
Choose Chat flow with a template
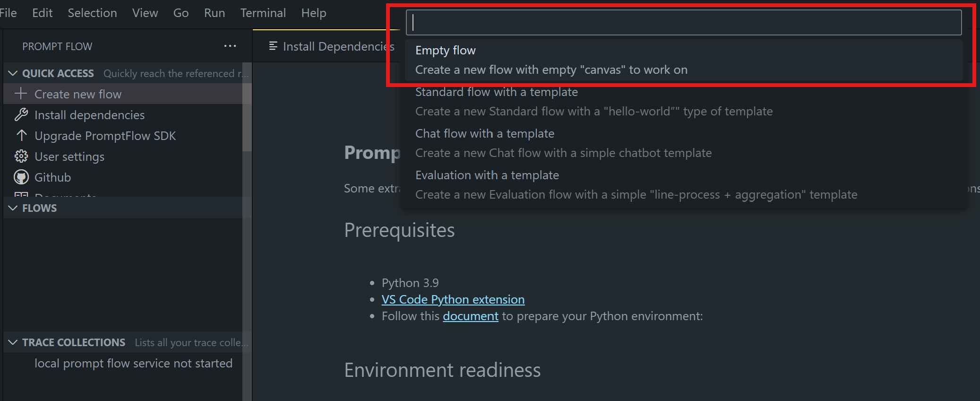tap(684, 143)
